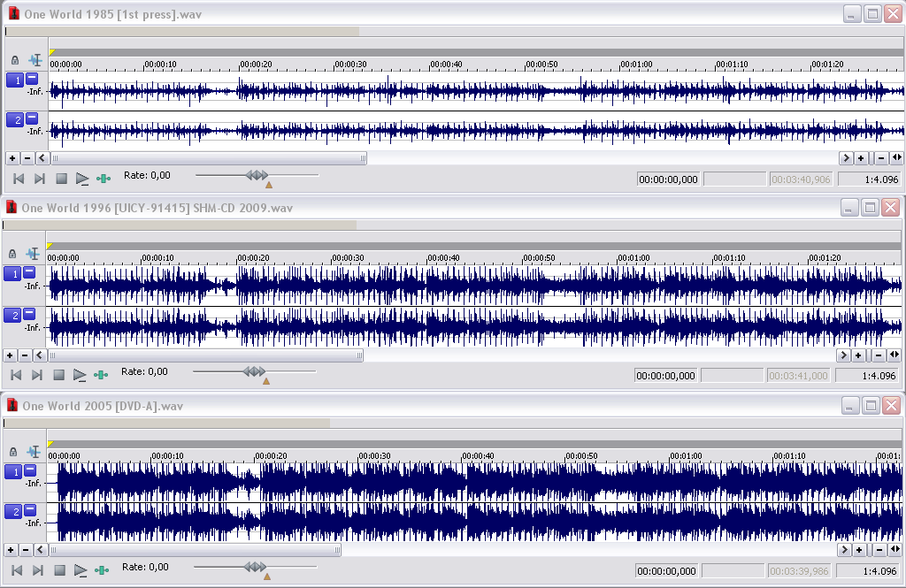Viewport: 906px width, 588px height.
Task: Zoom out level (bottom-left minus) in 1985 window
Action: click(x=27, y=157)
